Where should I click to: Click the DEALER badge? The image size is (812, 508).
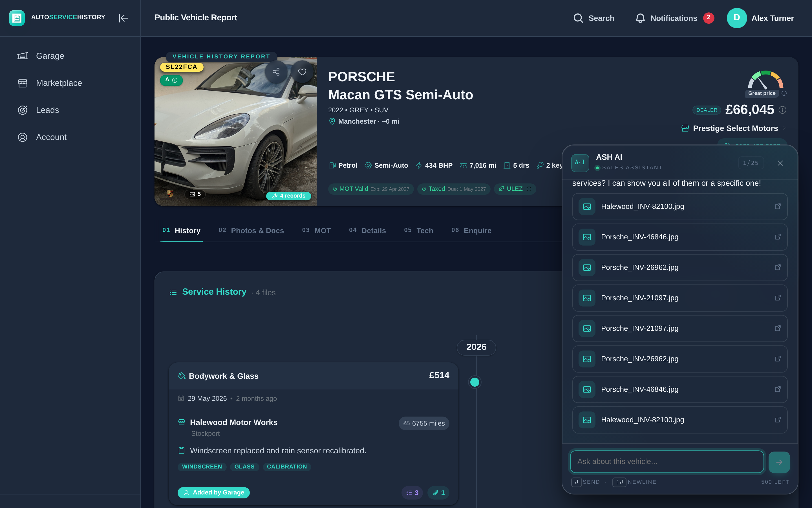pos(707,110)
